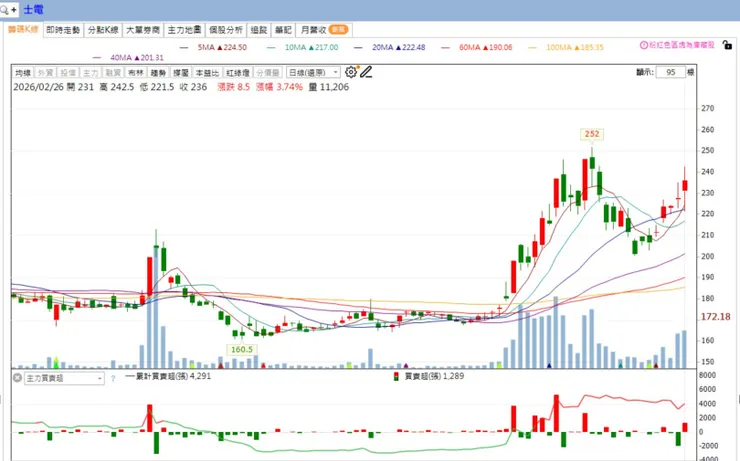Click the 172.18 price marker on axis
Screen dimensions: 740x461
tap(716, 317)
